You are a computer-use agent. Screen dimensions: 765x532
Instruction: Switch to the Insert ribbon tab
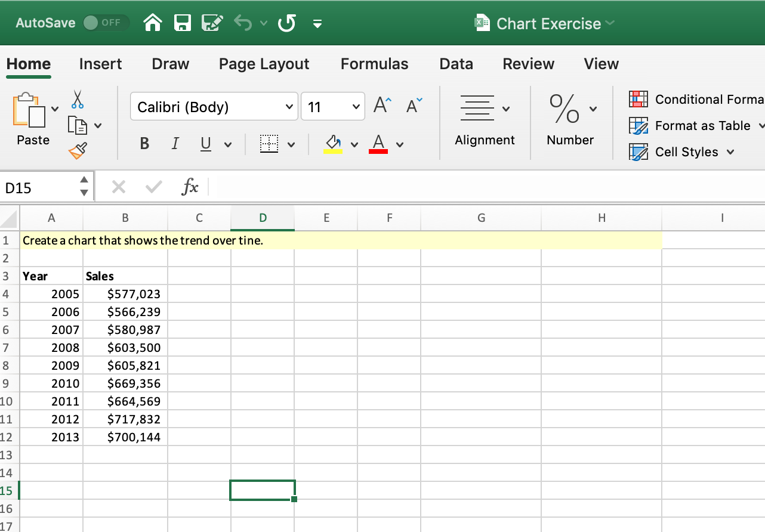click(x=100, y=64)
